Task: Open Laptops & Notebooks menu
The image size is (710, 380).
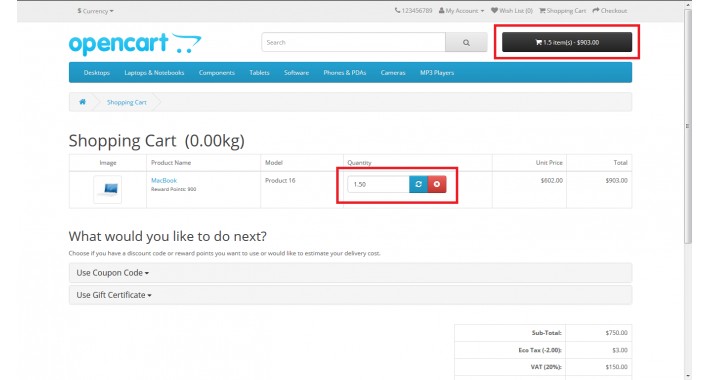Action: 154,72
